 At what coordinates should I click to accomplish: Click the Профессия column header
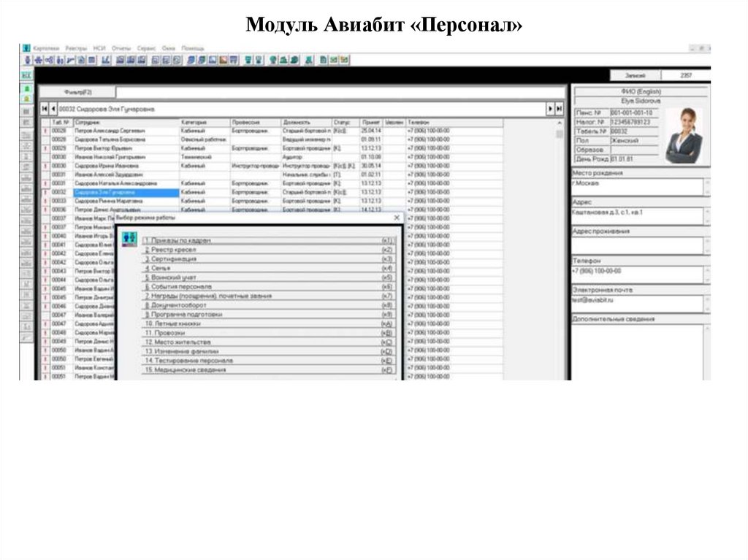(256, 123)
